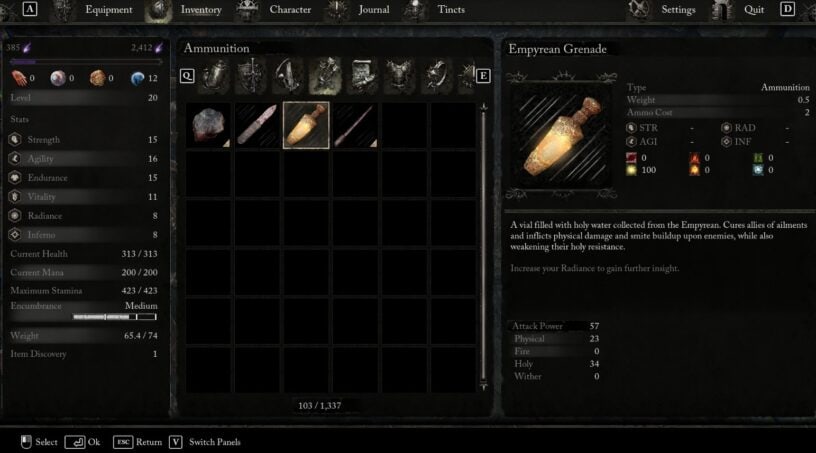Select the highlighted Ammunition category icon

pos(325,76)
